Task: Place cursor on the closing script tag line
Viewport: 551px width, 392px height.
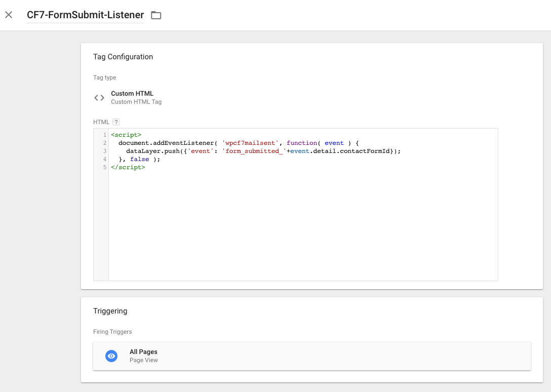Action: [x=128, y=167]
